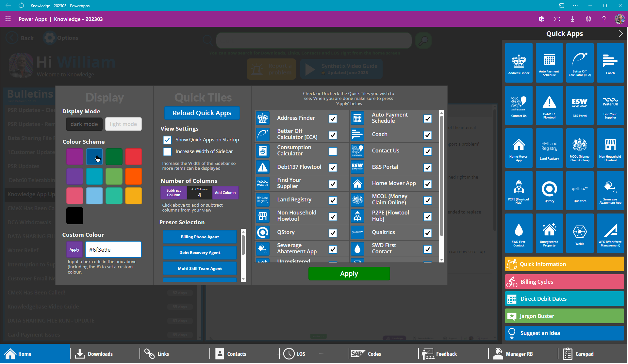Open the Sewerage Abatement App tile
This screenshot has width=628, height=364.
[610, 191]
